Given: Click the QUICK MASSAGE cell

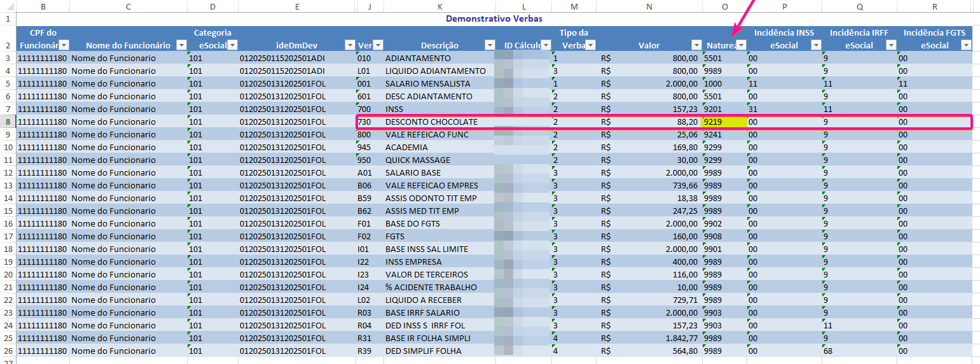Looking at the screenshot, I should click(x=440, y=160).
